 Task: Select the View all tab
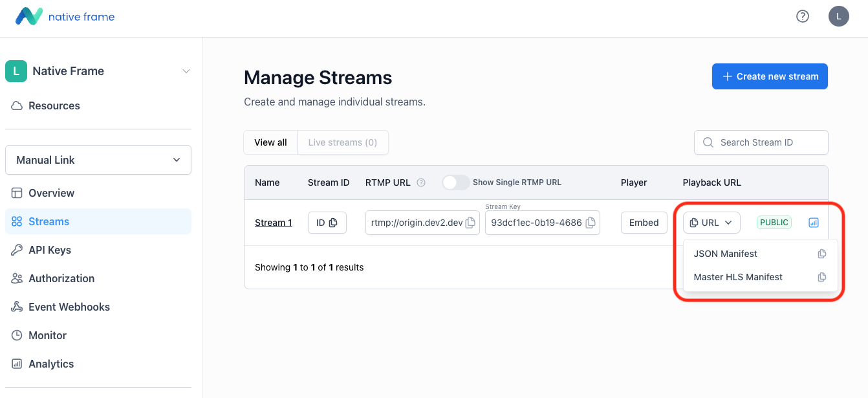270,142
